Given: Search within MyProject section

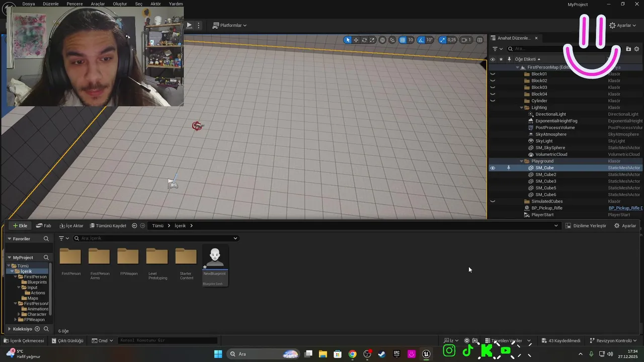Looking at the screenshot, I should click(46, 257).
